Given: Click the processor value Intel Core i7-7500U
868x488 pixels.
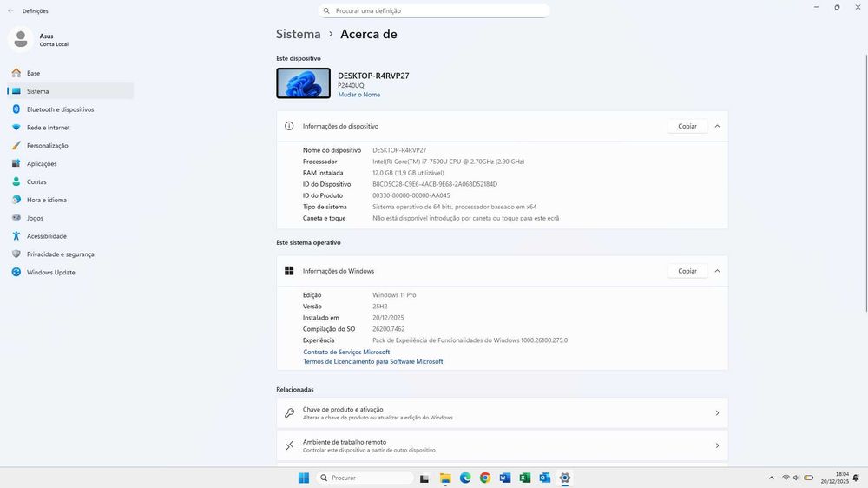Looking at the screenshot, I should 448,162.
